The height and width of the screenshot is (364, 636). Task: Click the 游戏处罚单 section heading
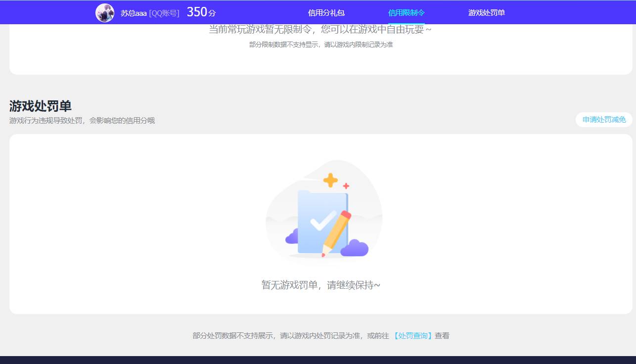coord(40,106)
